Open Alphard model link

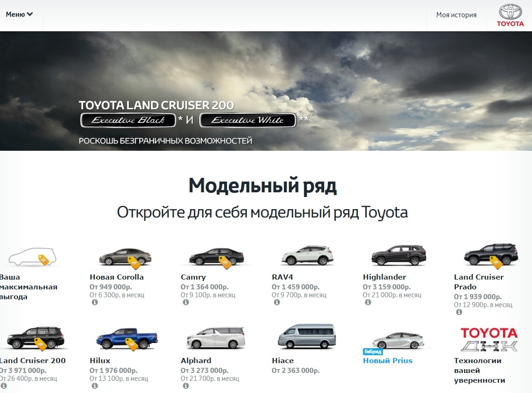[x=196, y=360]
